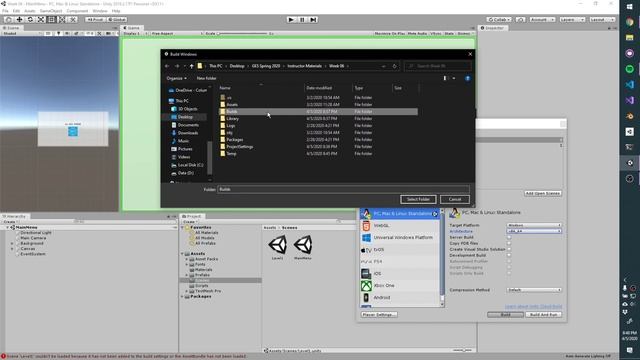640x360 pixels.
Task: Refresh the file dialog folder view
Action: [x=394, y=66]
